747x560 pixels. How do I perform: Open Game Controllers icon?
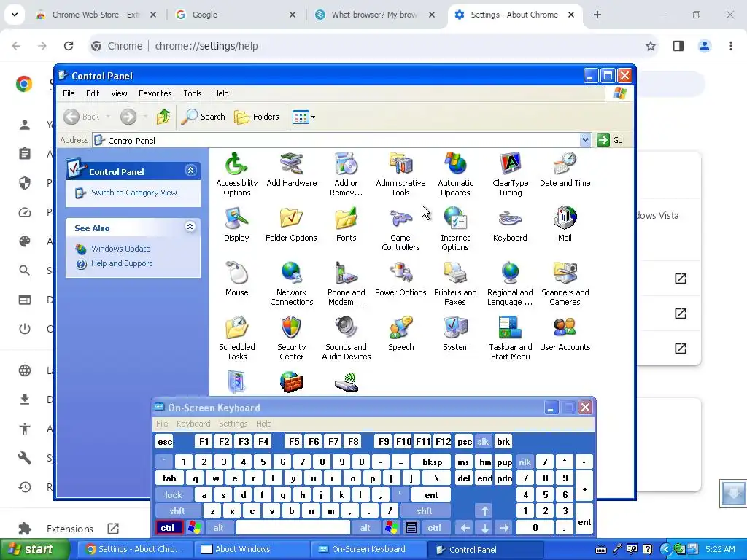pyautogui.click(x=400, y=228)
